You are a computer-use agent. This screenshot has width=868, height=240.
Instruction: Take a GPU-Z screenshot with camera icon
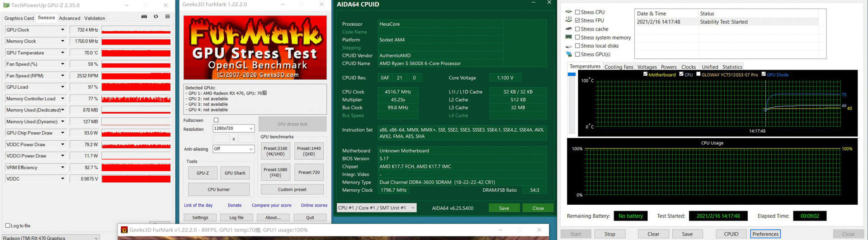[144, 17]
